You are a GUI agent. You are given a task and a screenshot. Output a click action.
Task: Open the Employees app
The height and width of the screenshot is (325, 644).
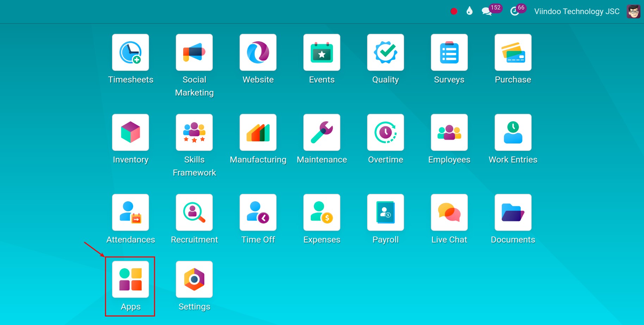(449, 133)
